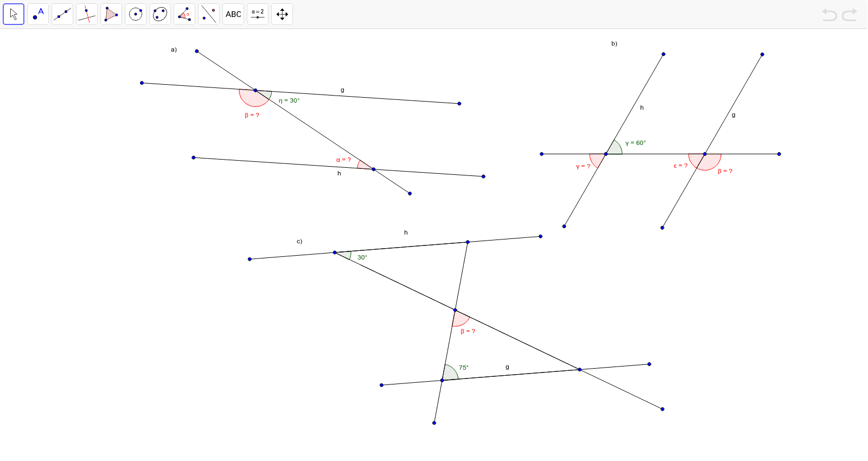Select the Move Graphics View tool

pos(282,14)
